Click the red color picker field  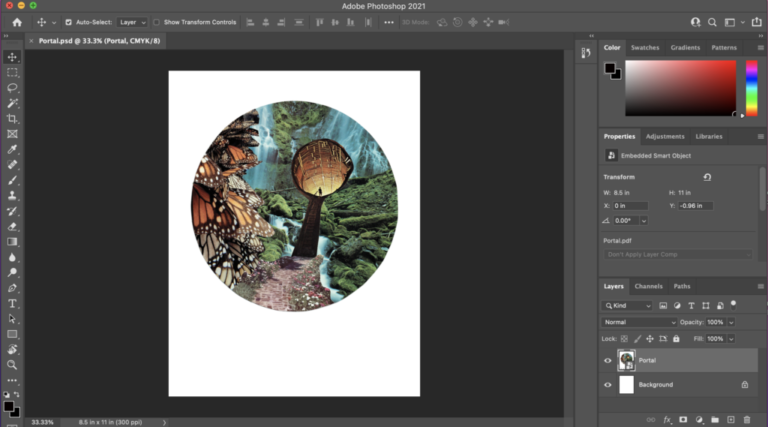point(683,88)
